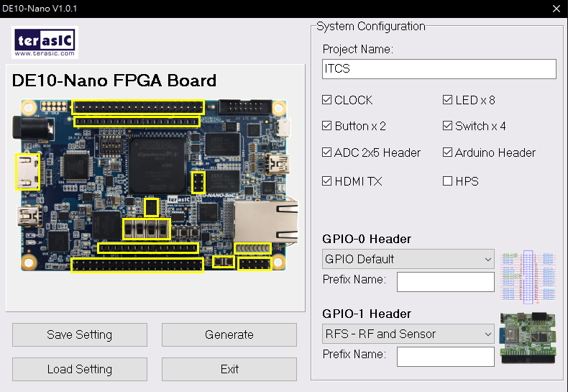Focus the GPIO-0 Prefix Name field
This screenshot has width=568, height=392.
click(446, 282)
